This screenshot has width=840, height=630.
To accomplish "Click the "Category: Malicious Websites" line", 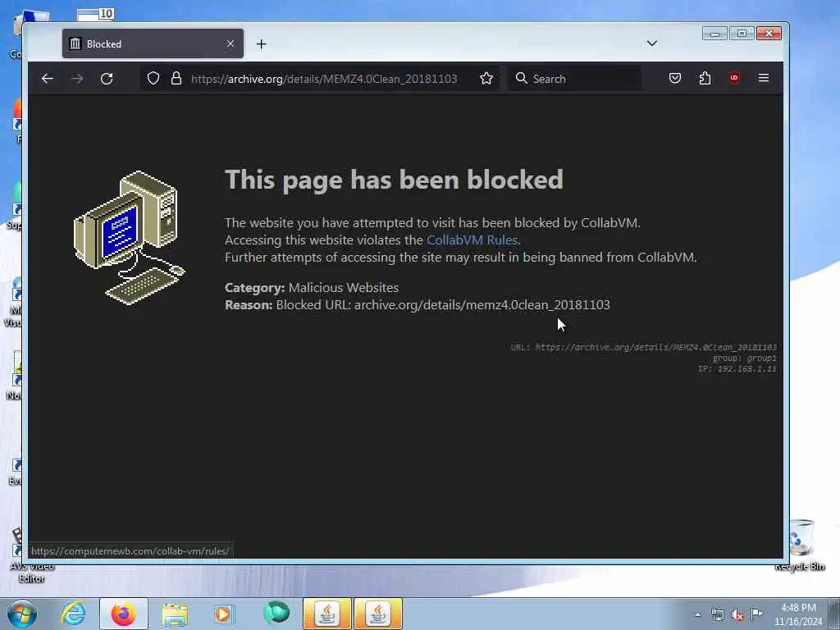I will point(312,288).
